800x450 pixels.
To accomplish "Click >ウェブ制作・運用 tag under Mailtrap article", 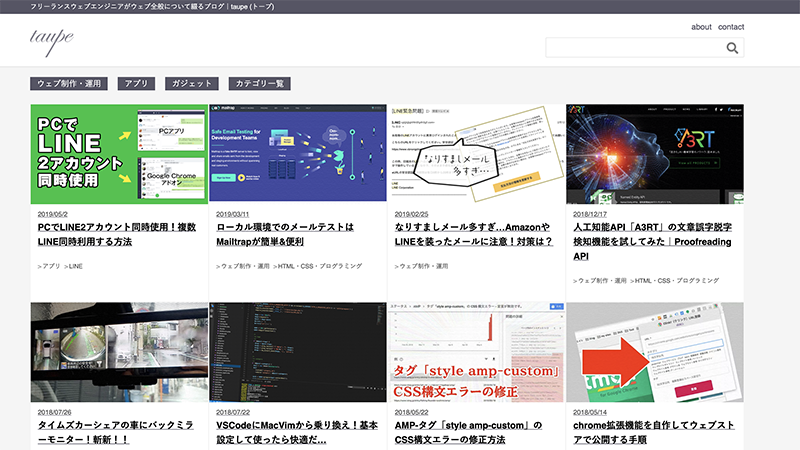I will point(243,266).
